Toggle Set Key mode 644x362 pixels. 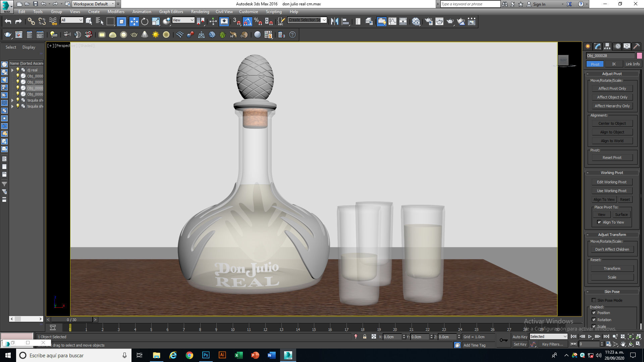520,344
